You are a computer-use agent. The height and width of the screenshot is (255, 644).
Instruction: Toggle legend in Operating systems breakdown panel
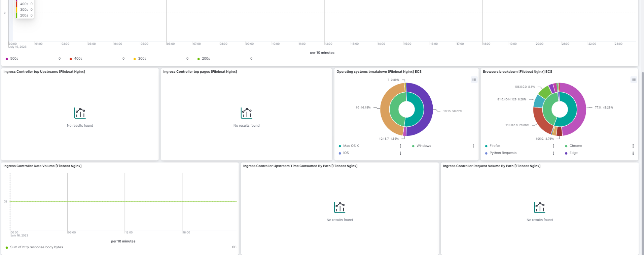tap(474, 79)
